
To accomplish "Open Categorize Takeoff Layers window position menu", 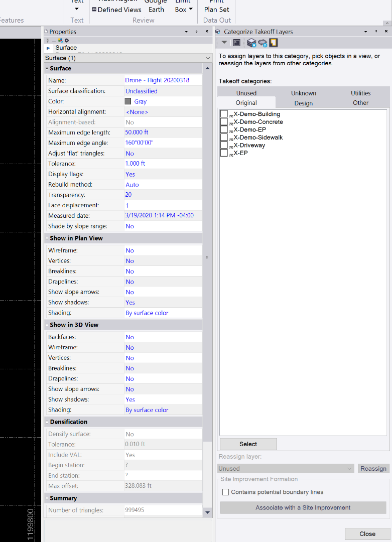I will [366, 32].
